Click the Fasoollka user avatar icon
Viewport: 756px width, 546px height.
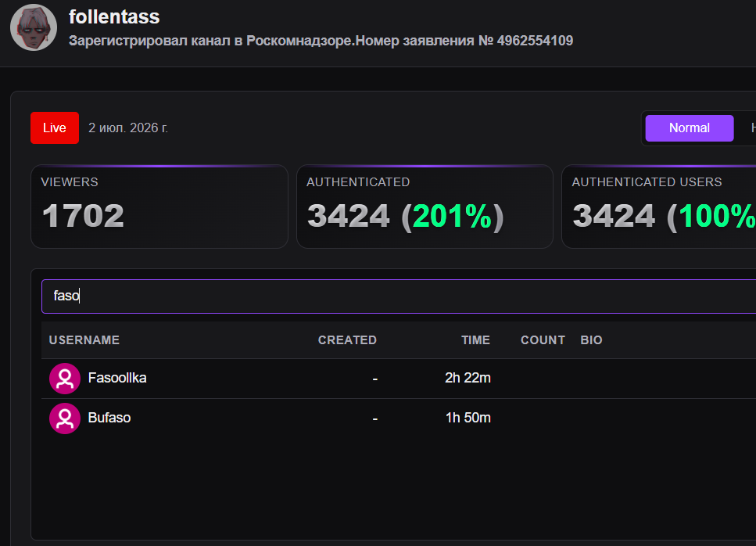65,378
